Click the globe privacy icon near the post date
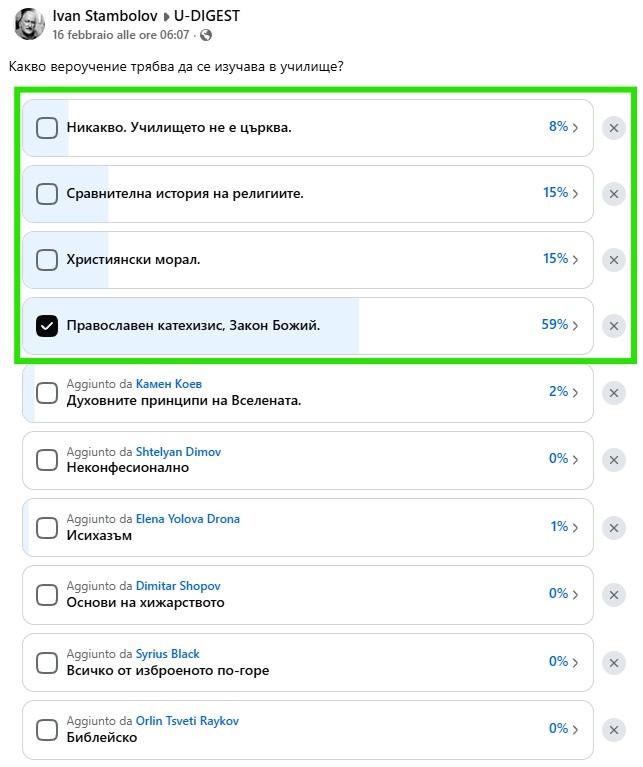643x767 pixels. (206, 35)
